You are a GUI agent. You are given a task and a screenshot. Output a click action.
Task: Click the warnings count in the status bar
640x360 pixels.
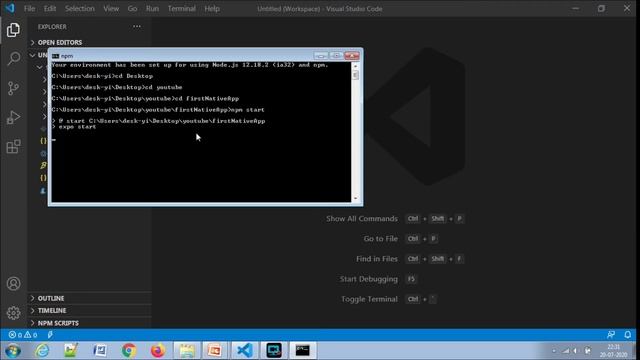(31, 335)
